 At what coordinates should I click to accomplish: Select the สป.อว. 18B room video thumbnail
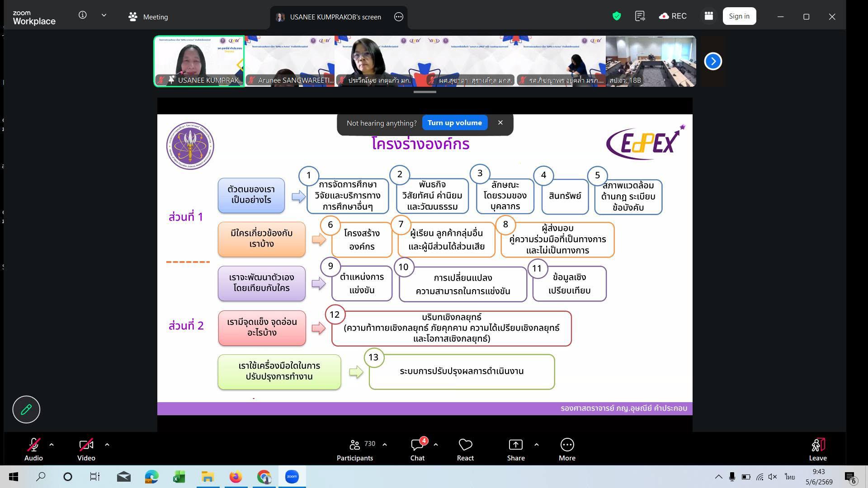tap(651, 61)
